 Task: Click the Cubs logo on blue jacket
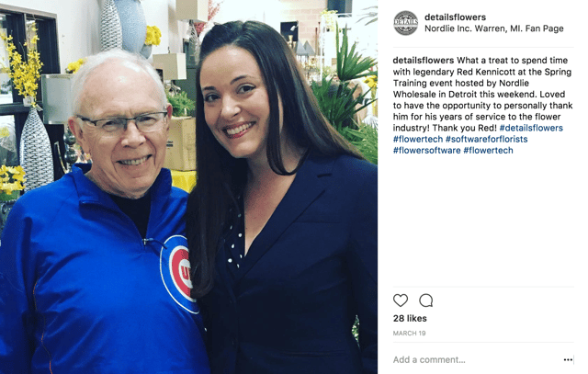178,274
